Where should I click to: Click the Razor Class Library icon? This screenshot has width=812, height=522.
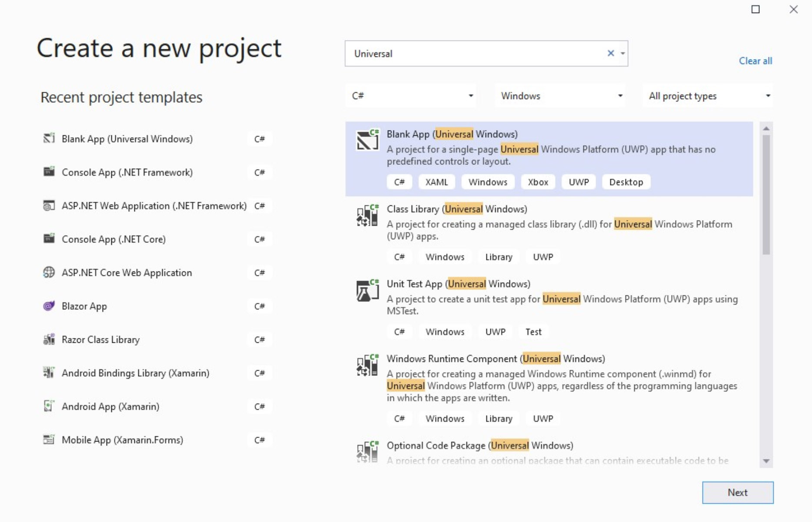(49, 339)
